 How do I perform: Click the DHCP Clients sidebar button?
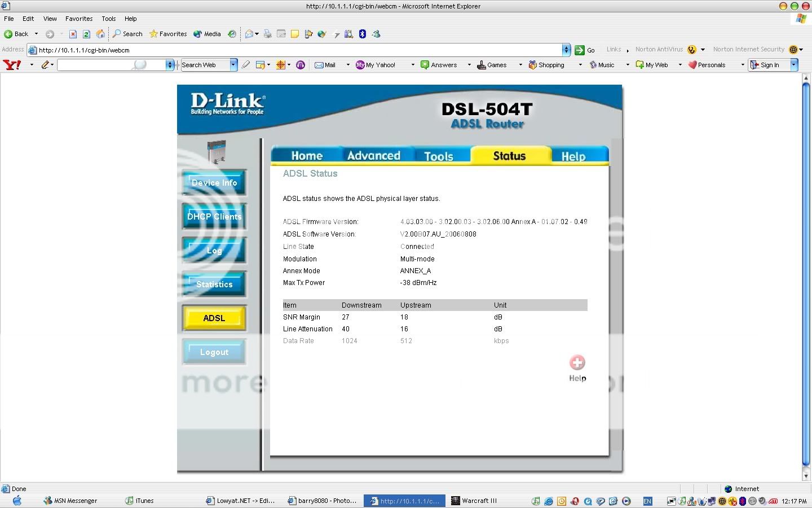[x=214, y=216]
